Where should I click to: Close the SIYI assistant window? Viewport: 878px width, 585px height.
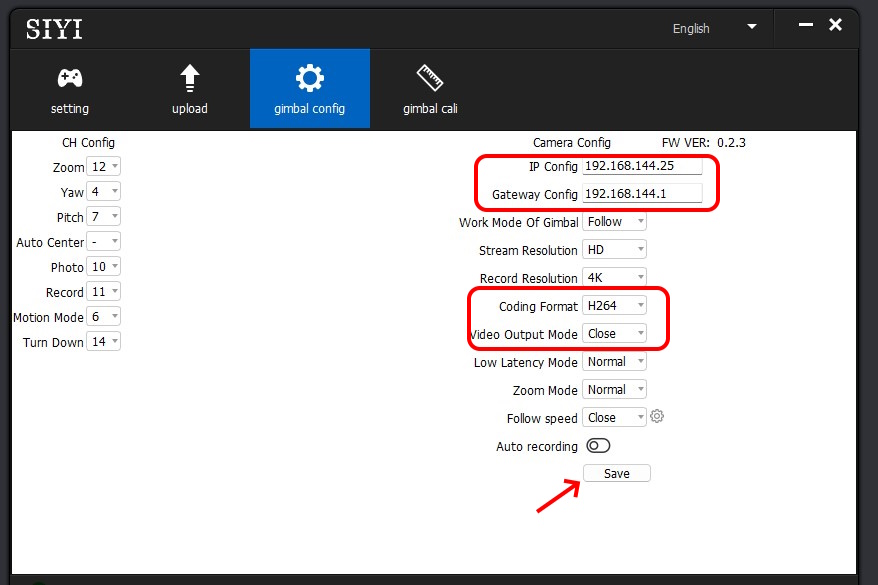tap(836, 25)
